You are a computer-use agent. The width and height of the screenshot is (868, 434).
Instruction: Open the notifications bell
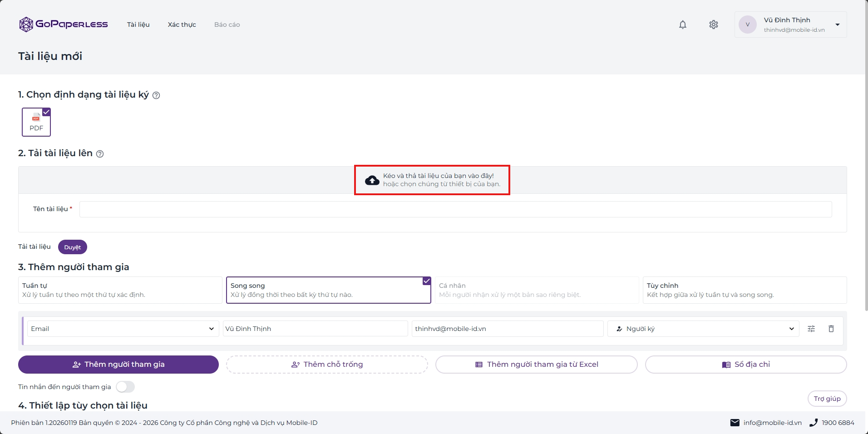point(683,25)
